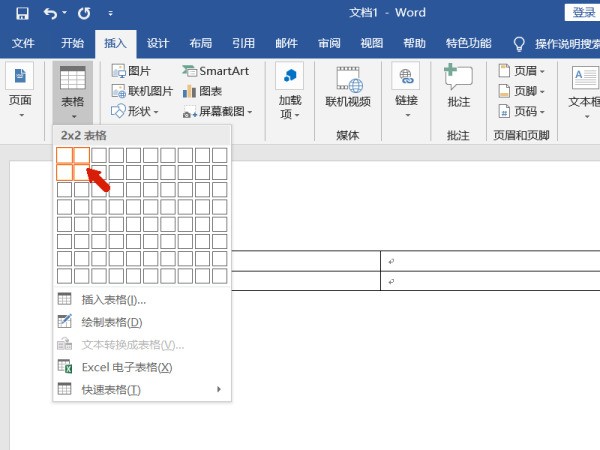Click the 登录 sign-in button
The width and height of the screenshot is (600, 450).
[x=583, y=12]
